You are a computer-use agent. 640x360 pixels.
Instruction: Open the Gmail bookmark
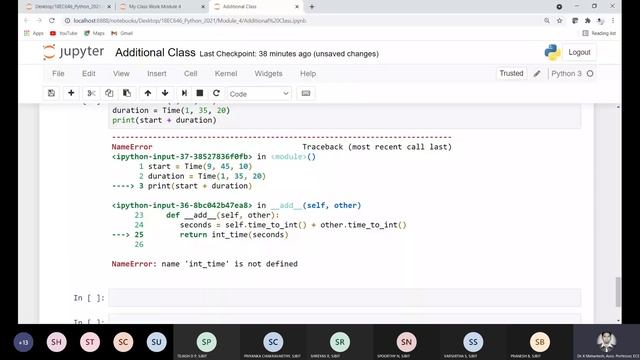pos(122,33)
